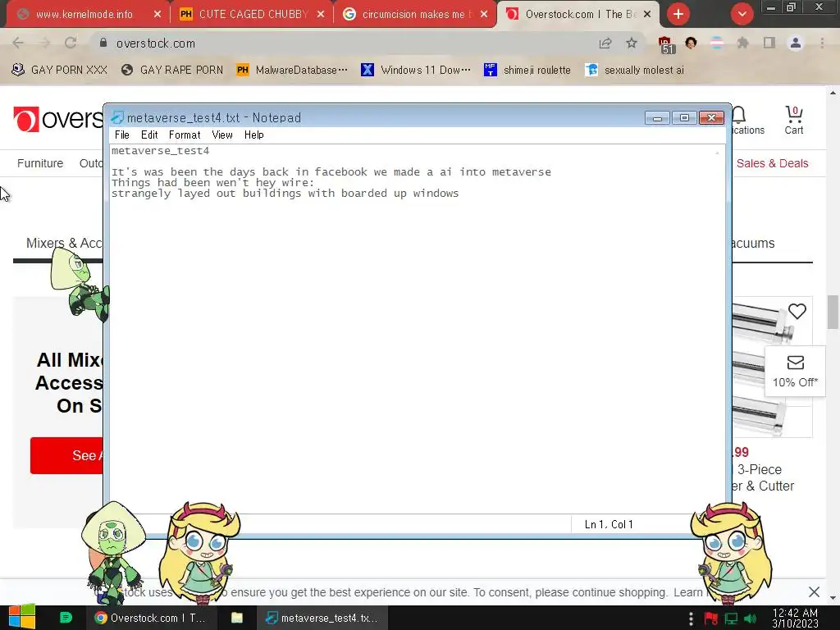This screenshot has height=630, width=840.
Task: Click the 'metaverse_test4' first line
Action: pos(160,151)
